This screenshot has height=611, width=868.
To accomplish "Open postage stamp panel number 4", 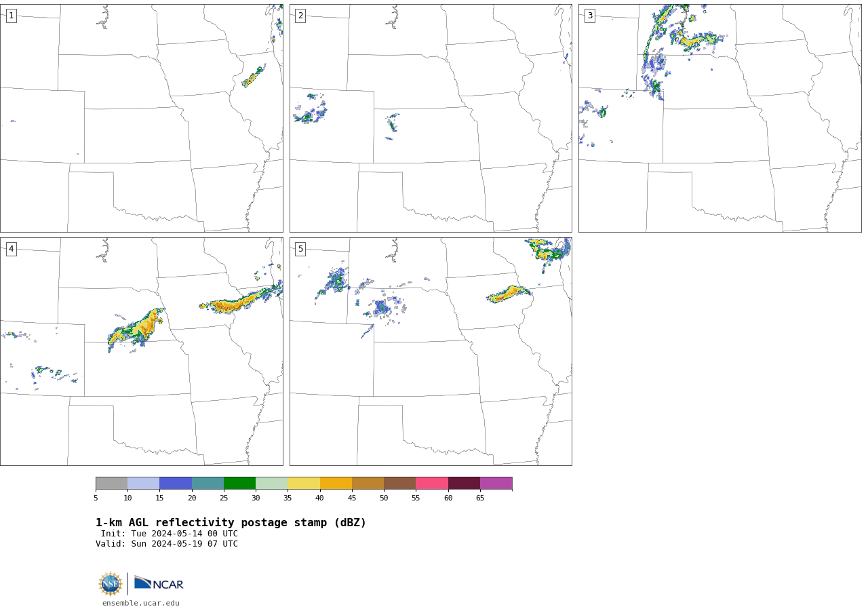I will (142, 351).
